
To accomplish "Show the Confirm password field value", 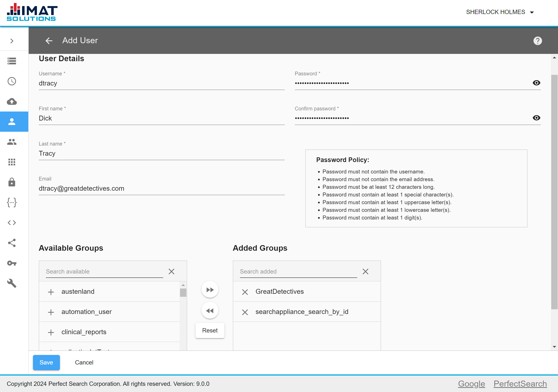I will pyautogui.click(x=536, y=118).
